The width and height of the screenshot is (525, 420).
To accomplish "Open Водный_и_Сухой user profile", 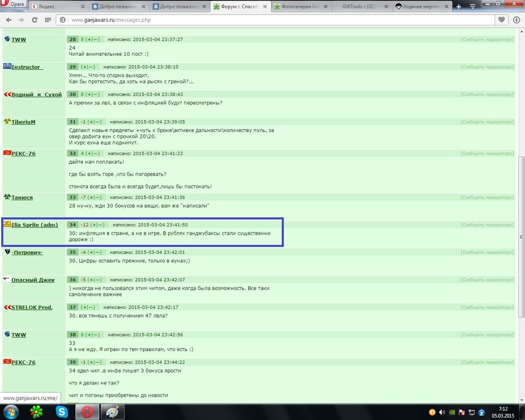I will pyautogui.click(x=37, y=94).
